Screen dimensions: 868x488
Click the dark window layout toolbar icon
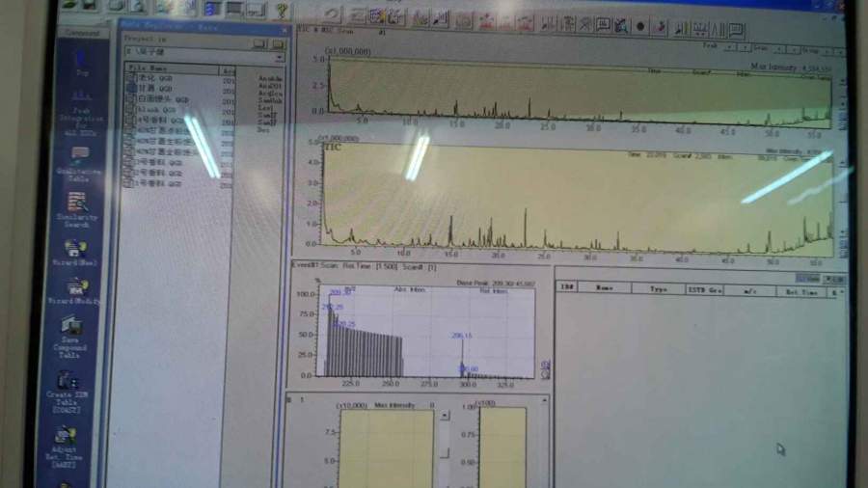(234, 9)
